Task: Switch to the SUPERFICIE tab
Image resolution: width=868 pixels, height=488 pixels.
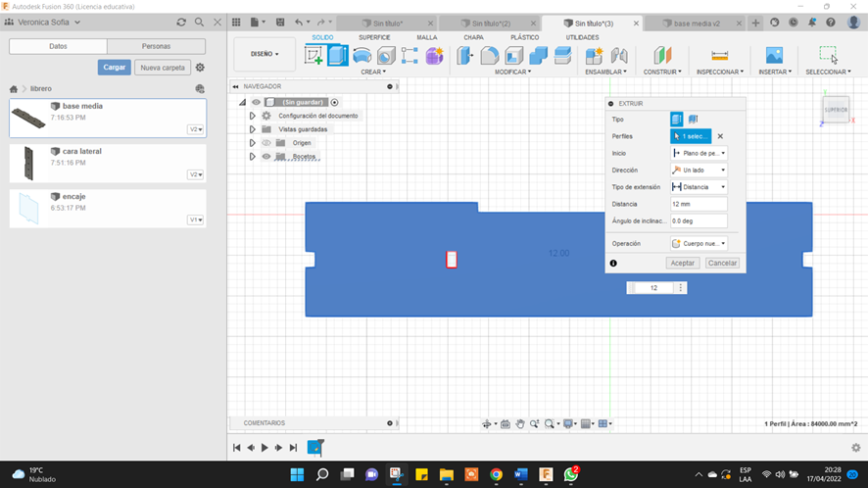Action: point(374,37)
